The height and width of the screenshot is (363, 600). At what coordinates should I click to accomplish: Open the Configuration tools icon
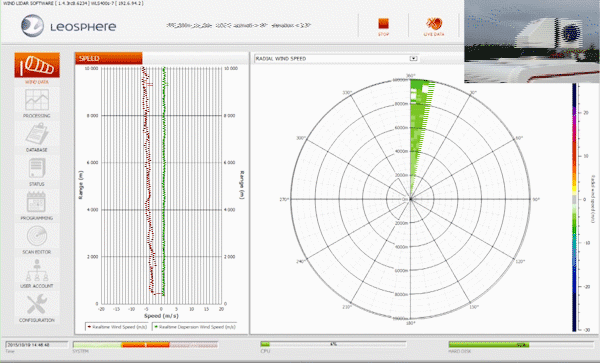(37, 305)
